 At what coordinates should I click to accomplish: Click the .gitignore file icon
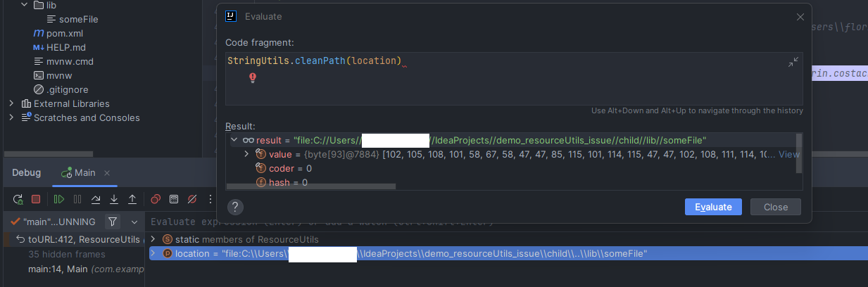[39, 89]
